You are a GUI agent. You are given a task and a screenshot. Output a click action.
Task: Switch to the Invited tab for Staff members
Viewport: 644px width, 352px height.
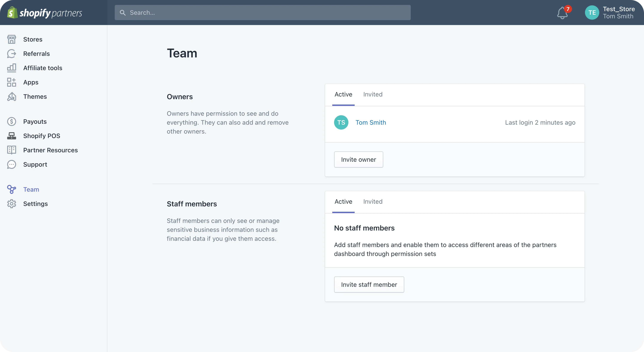coord(373,201)
